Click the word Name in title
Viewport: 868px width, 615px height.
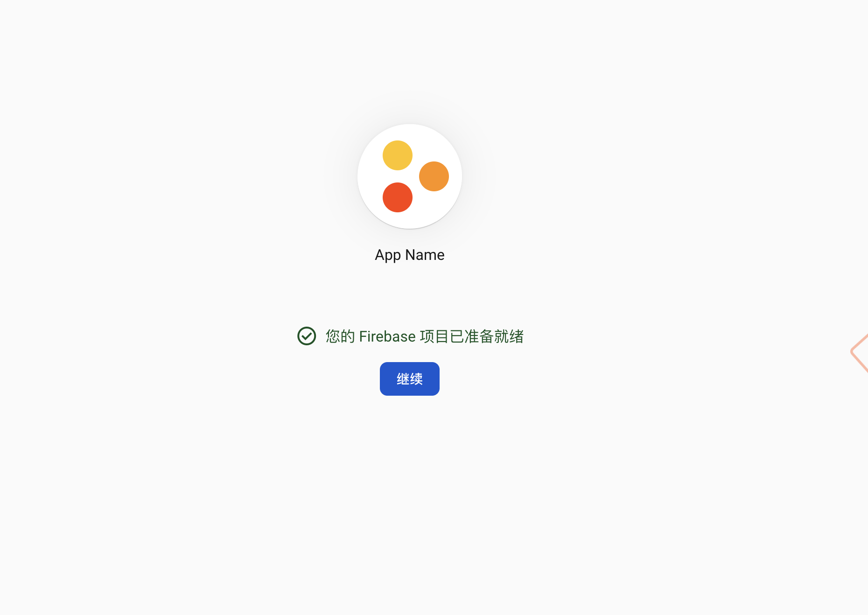coord(425,255)
